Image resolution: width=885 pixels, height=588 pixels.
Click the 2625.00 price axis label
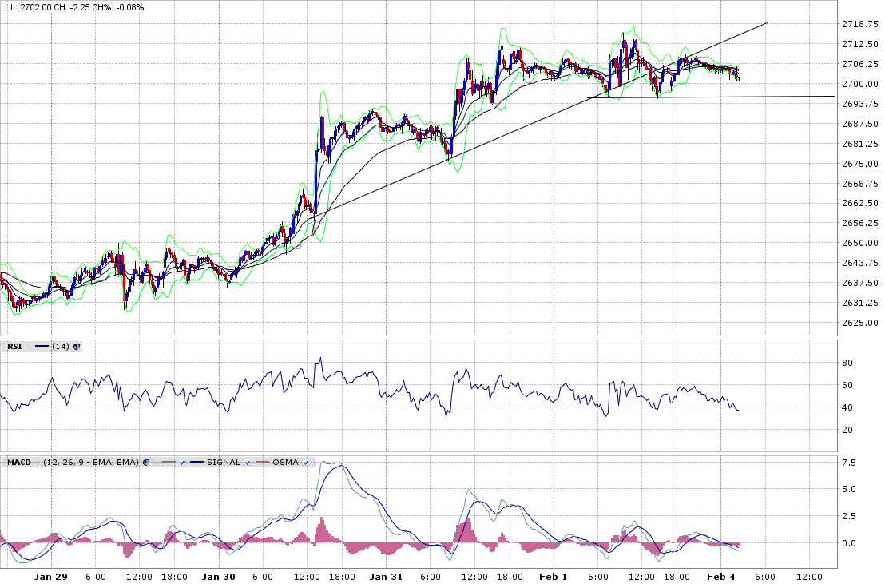[859, 323]
